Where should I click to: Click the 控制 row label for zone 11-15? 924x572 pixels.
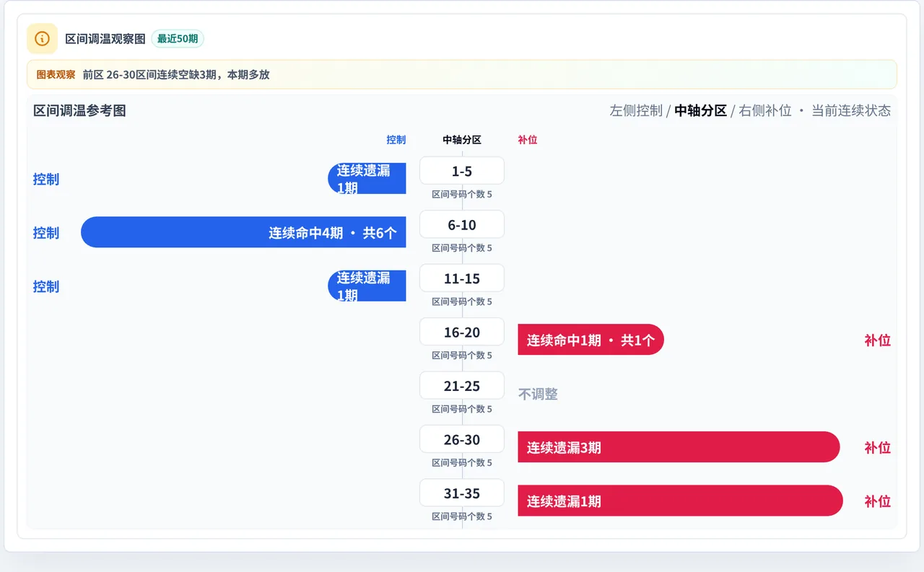pyautogui.click(x=46, y=286)
